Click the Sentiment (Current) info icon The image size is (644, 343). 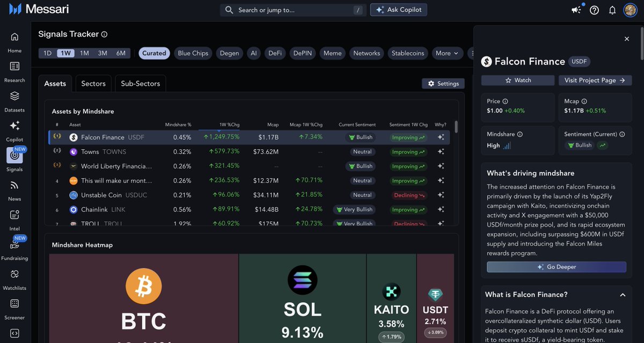point(622,134)
